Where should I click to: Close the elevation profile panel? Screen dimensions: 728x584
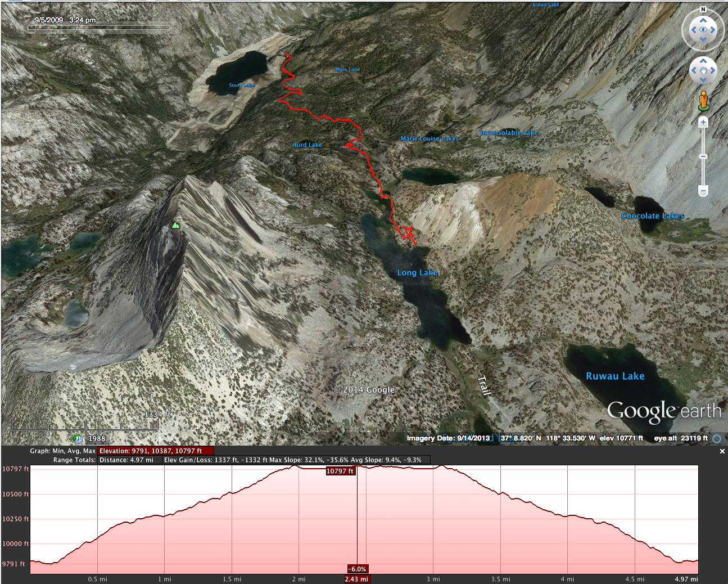pos(722,451)
